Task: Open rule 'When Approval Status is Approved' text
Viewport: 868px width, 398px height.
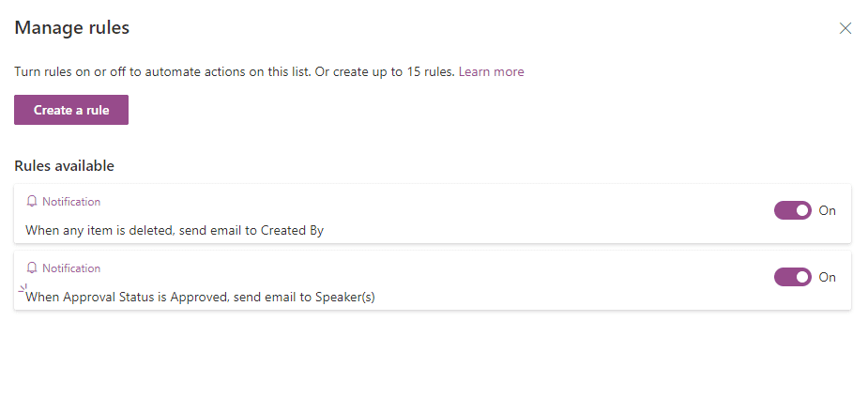Action: (201, 297)
